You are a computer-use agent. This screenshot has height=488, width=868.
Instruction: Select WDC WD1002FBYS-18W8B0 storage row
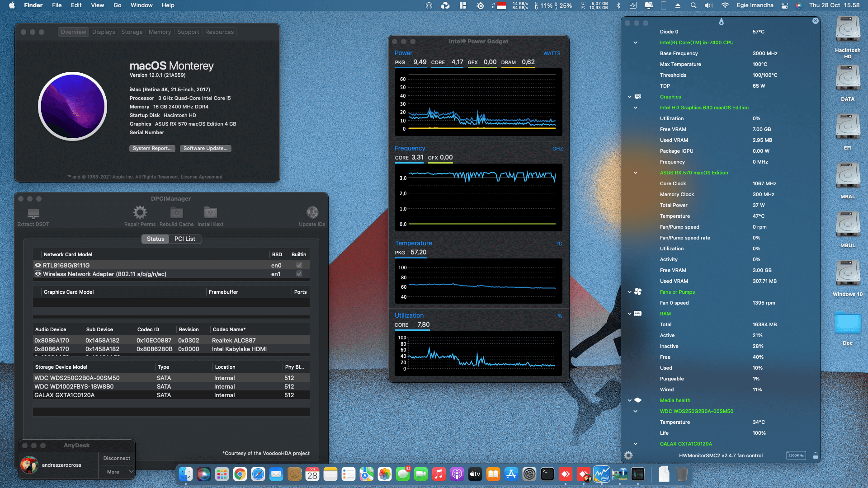(x=171, y=386)
